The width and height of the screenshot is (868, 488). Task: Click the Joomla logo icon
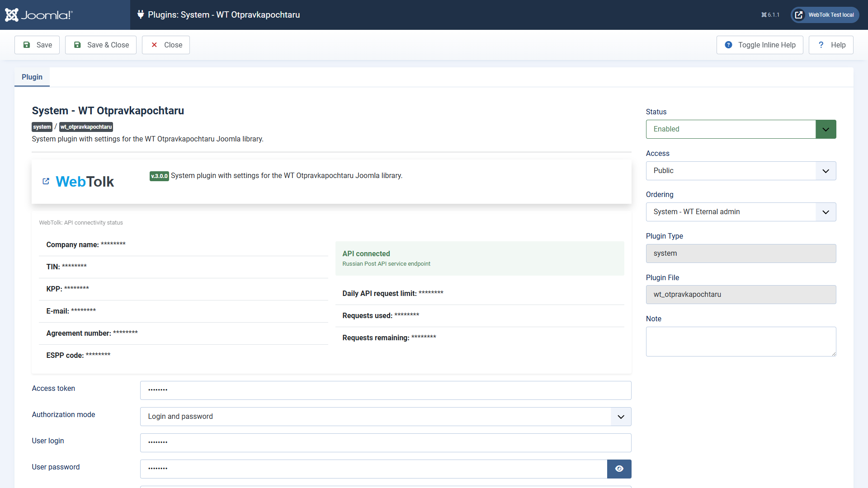click(38, 15)
